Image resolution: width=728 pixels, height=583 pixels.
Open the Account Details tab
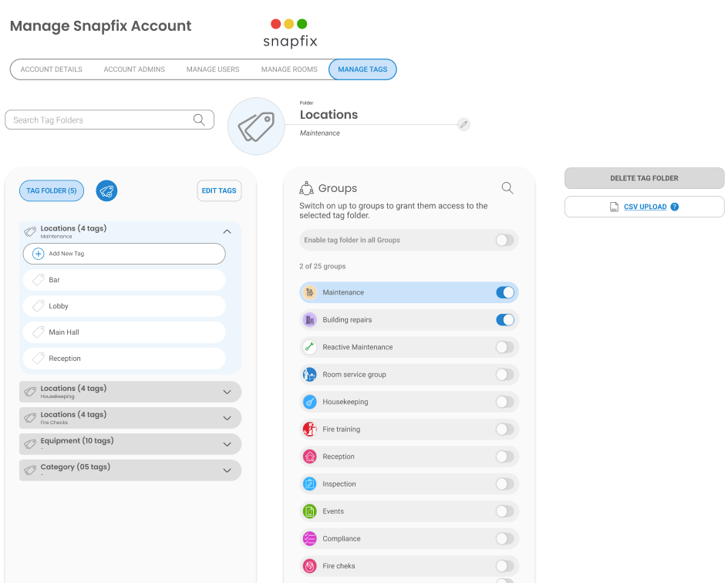pos(52,69)
